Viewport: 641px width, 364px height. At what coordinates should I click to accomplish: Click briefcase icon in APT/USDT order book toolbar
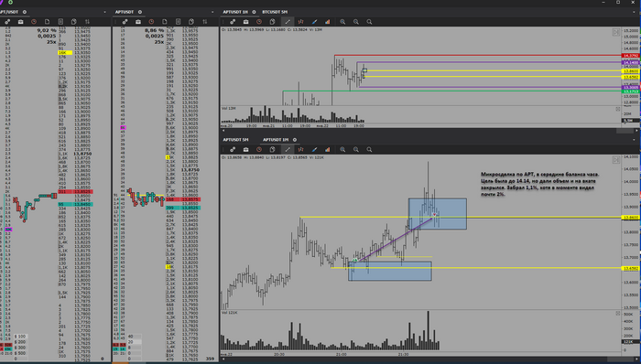[20, 22]
